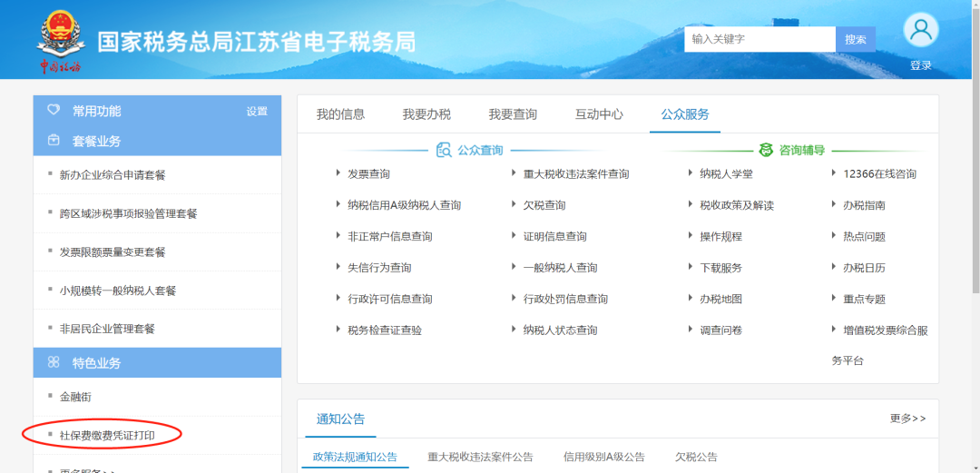
Task: Switch to the 我要查询 tab
Action: 513,114
